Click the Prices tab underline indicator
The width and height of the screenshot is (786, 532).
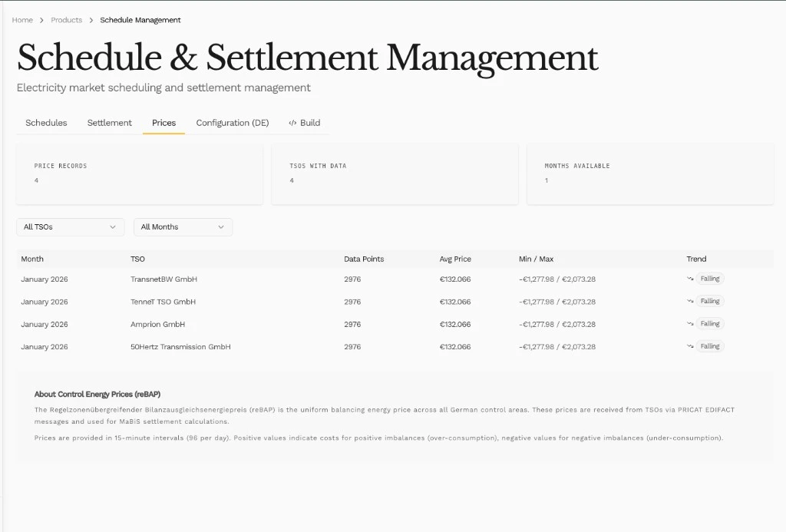pos(163,135)
